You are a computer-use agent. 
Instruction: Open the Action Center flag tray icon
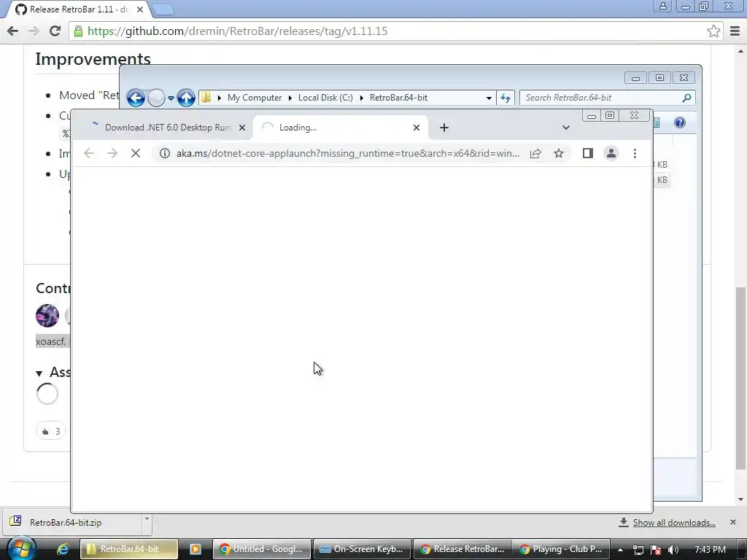click(656, 550)
